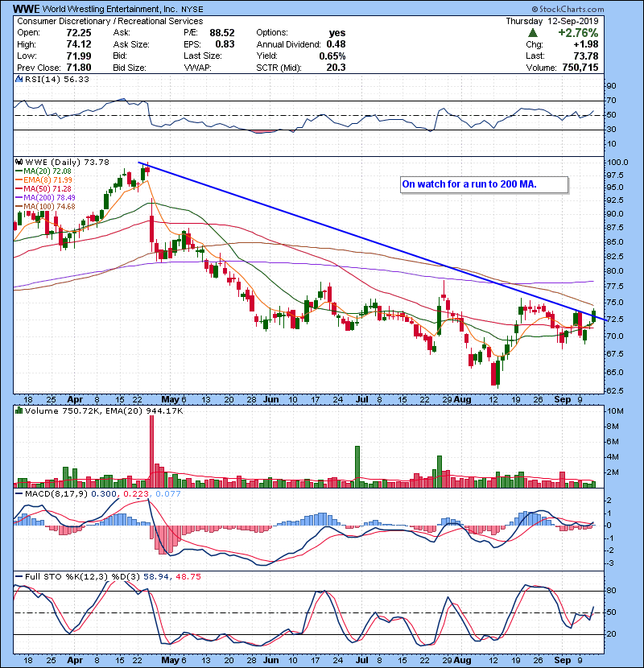Click the Yield value 0.65%
The image size is (644, 668).
coord(332,56)
